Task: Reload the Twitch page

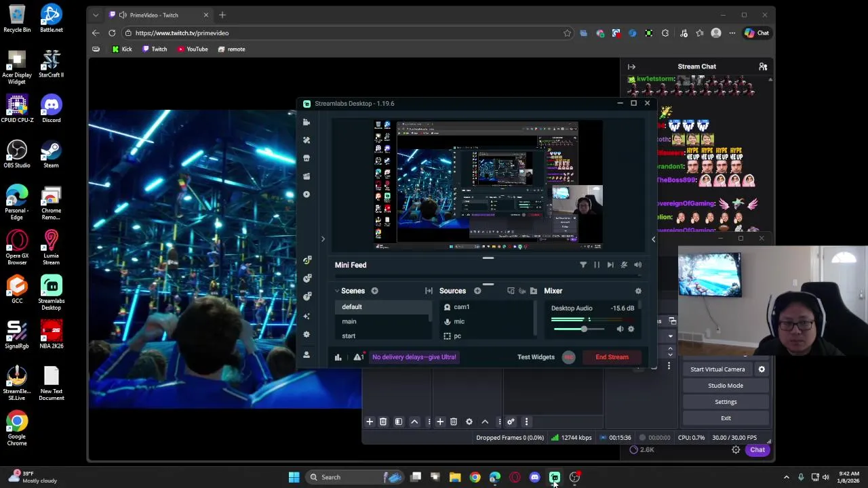Action: (112, 33)
